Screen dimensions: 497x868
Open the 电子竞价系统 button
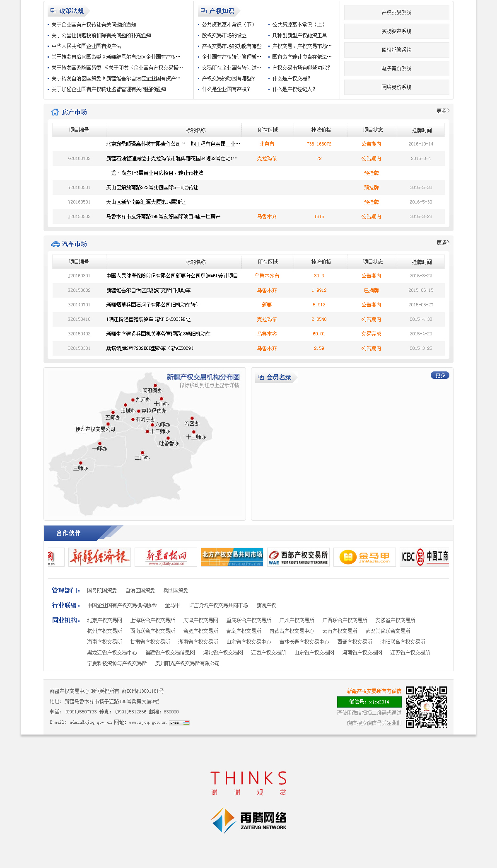(x=397, y=68)
